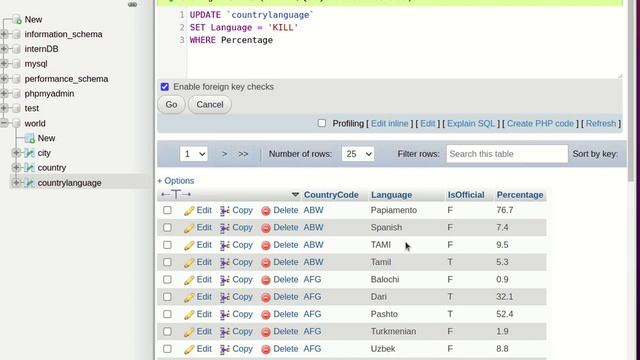Click the red Delete icon for Tamil row
The width and height of the screenshot is (640, 360).
(266, 262)
